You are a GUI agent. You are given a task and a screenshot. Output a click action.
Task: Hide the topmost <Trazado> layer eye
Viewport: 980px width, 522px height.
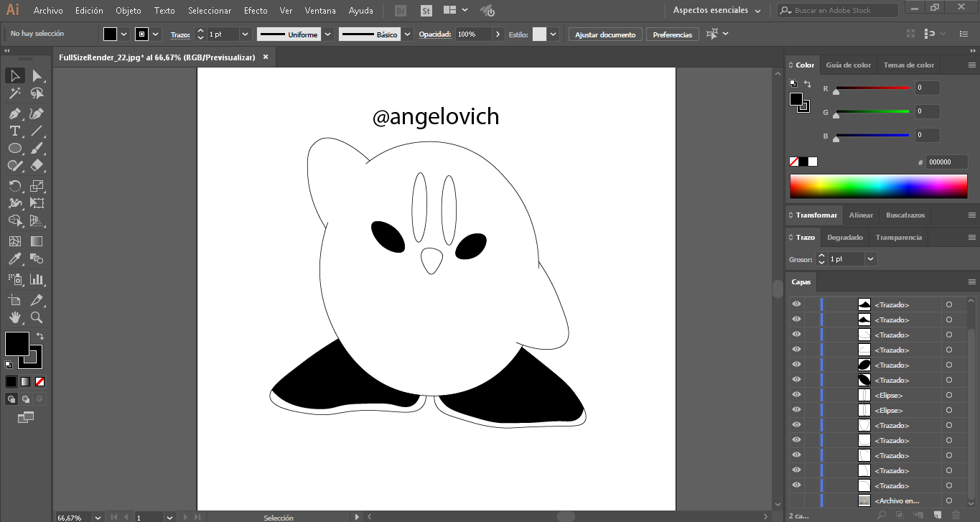click(x=796, y=304)
